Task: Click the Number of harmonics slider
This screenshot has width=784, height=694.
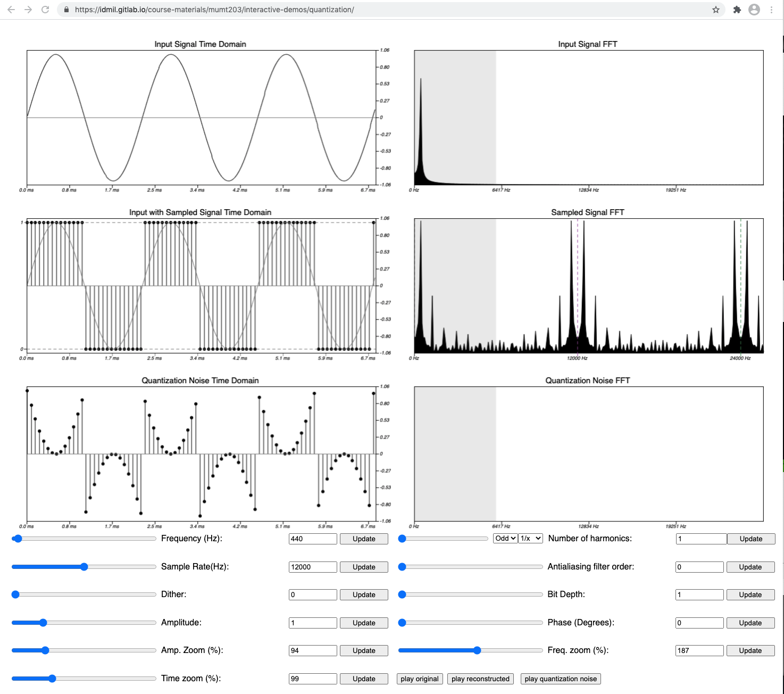Action: coord(443,539)
